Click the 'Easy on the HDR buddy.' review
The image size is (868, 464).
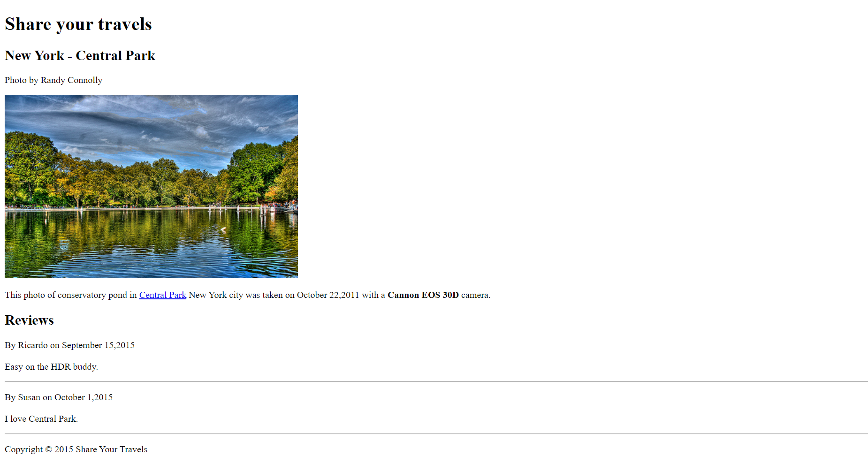coord(51,367)
